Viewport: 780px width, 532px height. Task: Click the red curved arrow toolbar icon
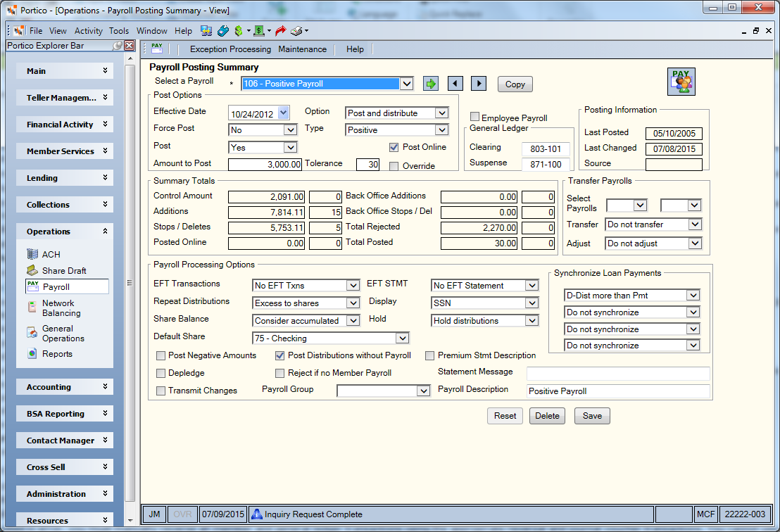pyautogui.click(x=281, y=31)
